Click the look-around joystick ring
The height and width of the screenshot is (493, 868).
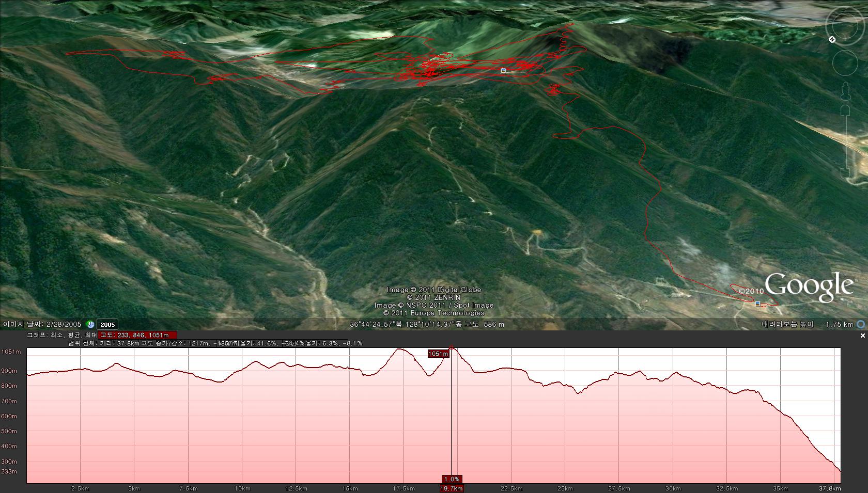[x=846, y=25]
